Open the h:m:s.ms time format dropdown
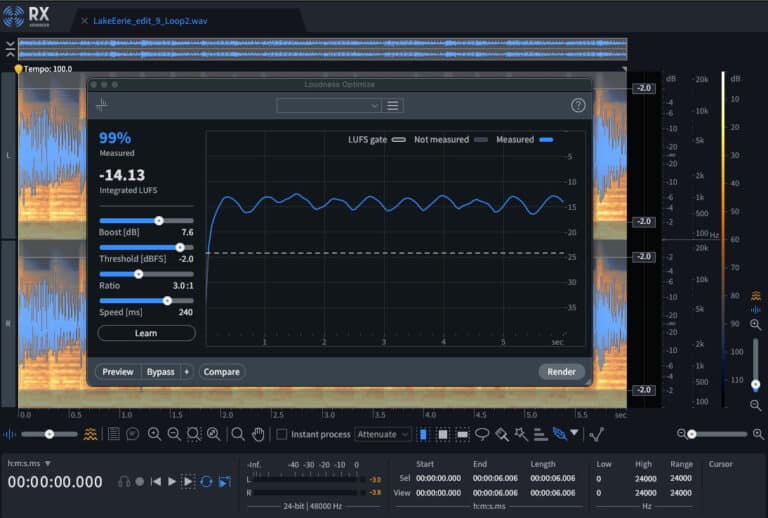The height and width of the screenshot is (518, 768). (x=29, y=463)
